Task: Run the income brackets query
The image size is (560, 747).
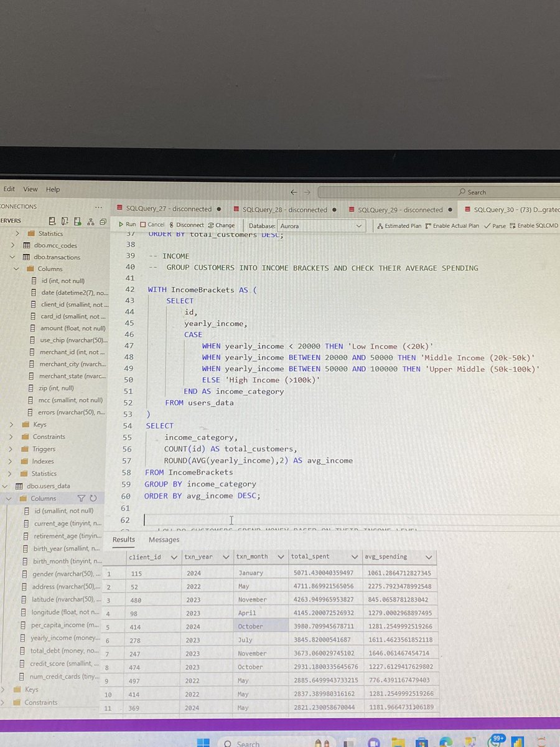Action: point(127,225)
